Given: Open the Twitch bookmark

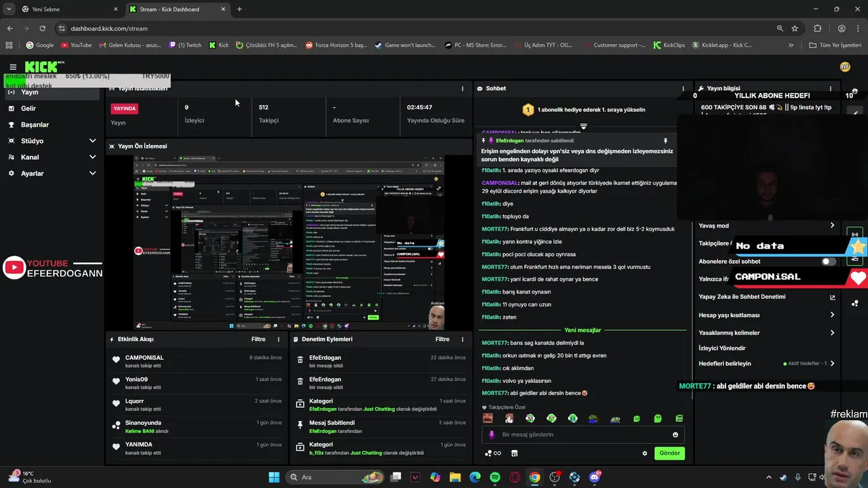Looking at the screenshot, I should [185, 45].
